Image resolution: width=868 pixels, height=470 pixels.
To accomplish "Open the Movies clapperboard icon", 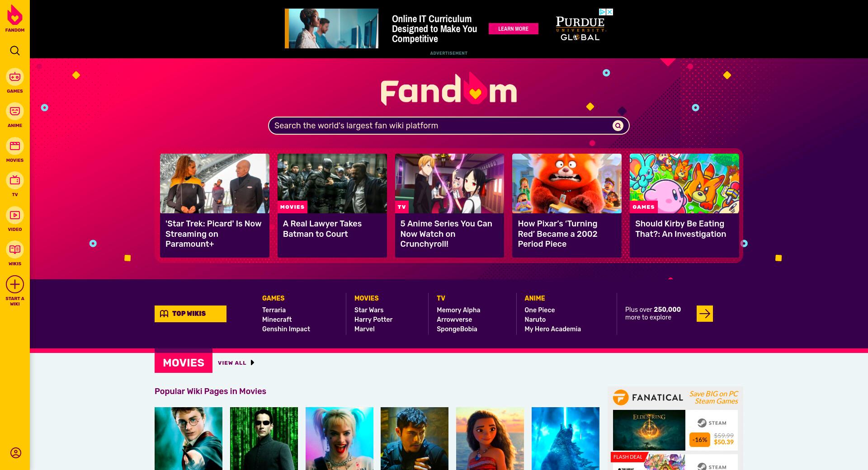I will tap(15, 146).
